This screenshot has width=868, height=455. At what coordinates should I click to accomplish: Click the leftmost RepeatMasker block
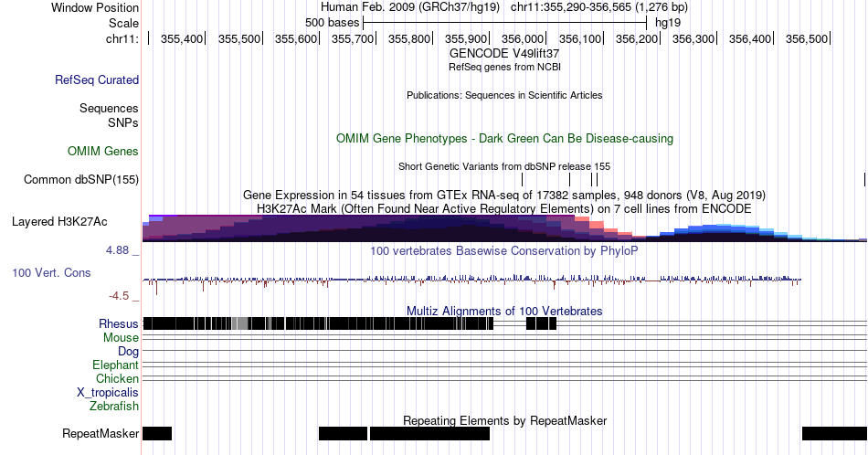(157, 433)
